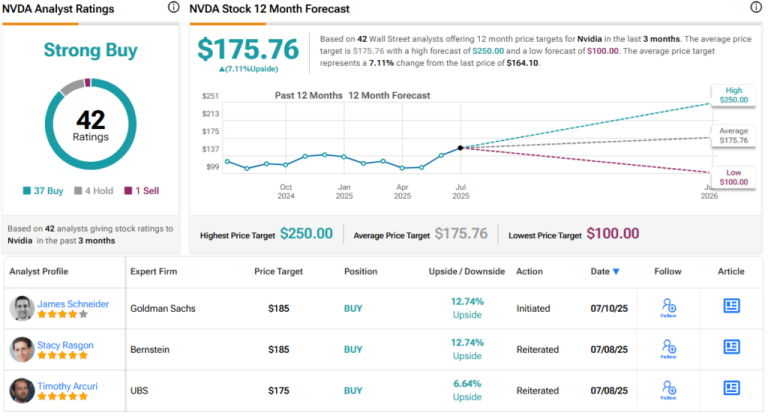The image size is (768, 416).
Task: Select NVDA Stock 12 Month Forecast header
Action: [x=269, y=9]
